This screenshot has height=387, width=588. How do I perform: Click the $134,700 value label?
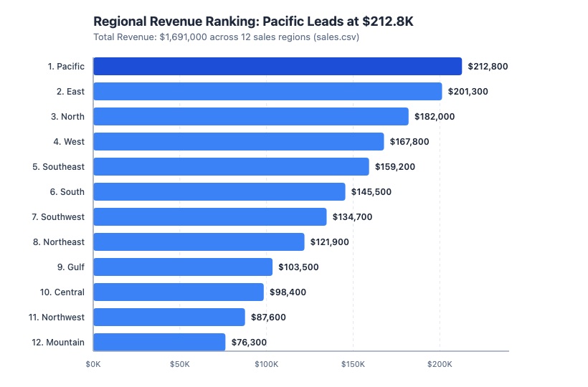pos(353,217)
